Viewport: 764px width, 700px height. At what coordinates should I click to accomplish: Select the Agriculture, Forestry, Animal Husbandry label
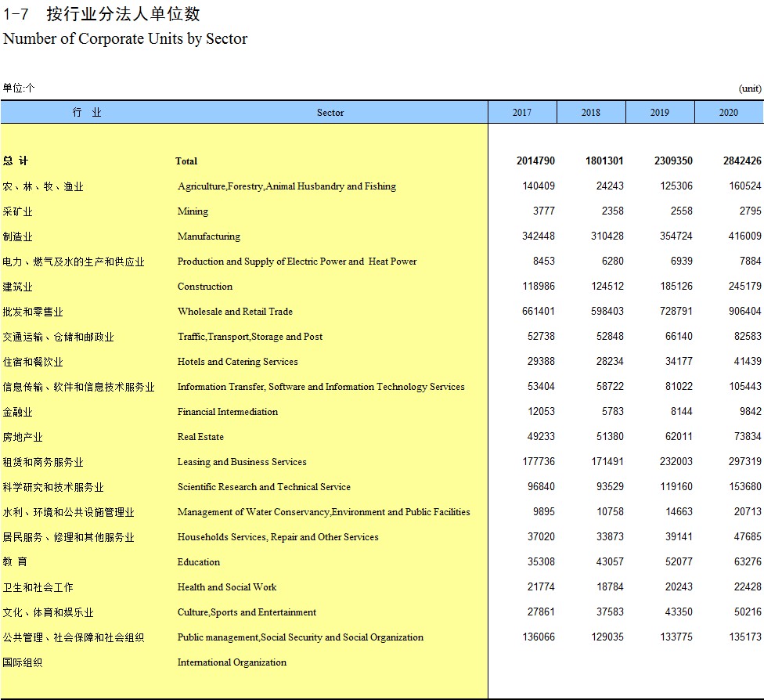[x=286, y=186]
